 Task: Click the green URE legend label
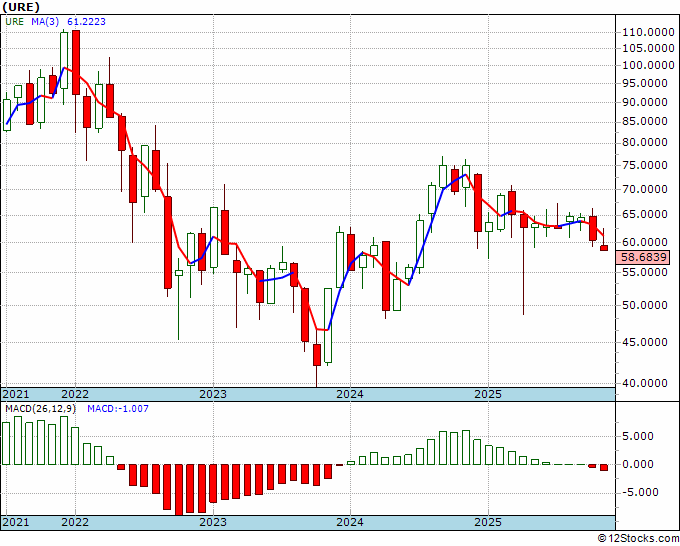click(x=14, y=22)
